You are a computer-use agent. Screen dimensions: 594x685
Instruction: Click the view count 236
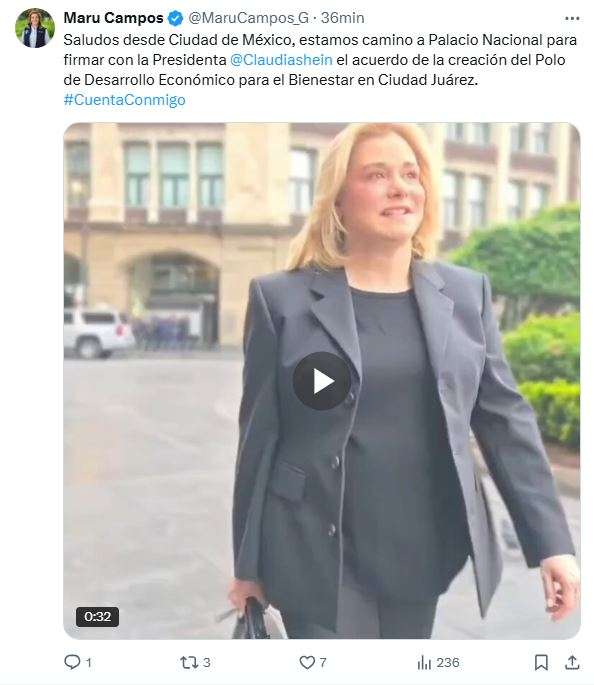(448, 663)
